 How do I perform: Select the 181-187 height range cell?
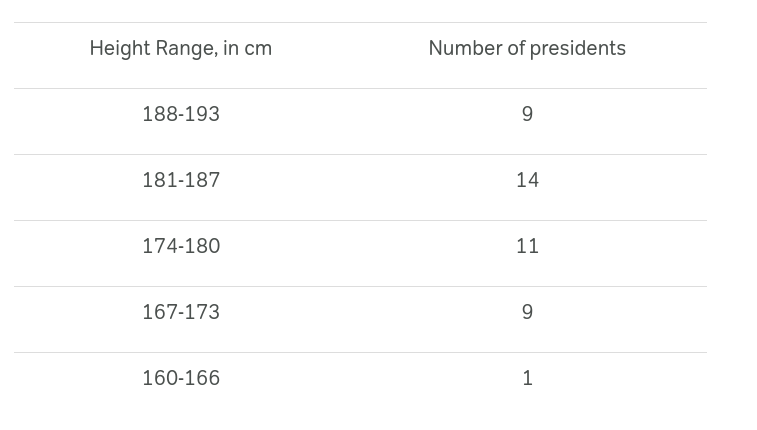(x=181, y=181)
